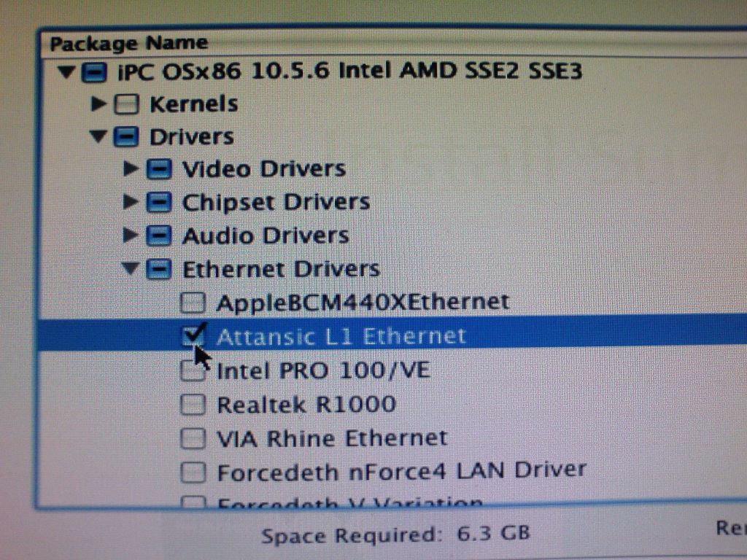Toggle the Ethernet Drivers checkbox
Screen dimensions: 747x560
coord(158,269)
